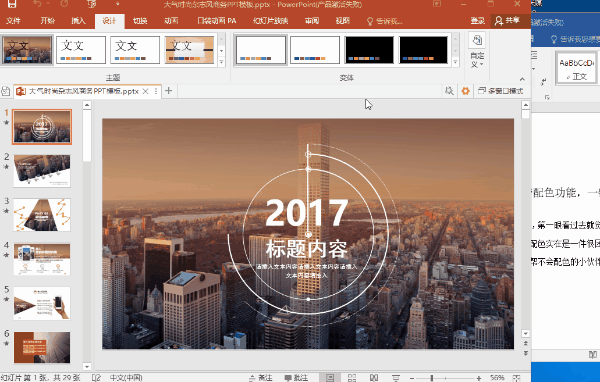Click the 共享 (Share) button

[507, 21]
